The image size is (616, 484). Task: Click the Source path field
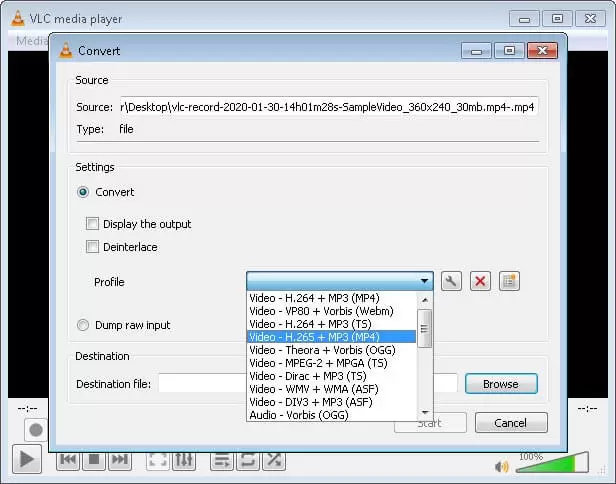tap(329, 106)
